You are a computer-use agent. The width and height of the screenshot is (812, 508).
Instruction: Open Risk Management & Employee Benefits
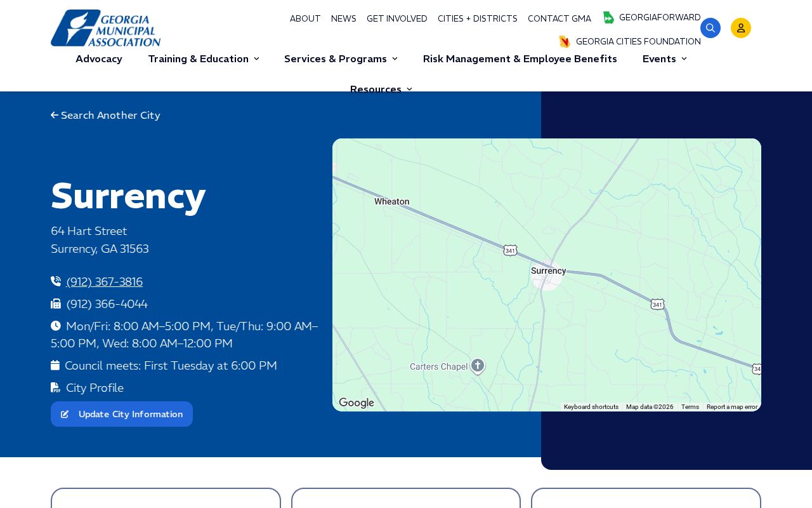click(520, 59)
